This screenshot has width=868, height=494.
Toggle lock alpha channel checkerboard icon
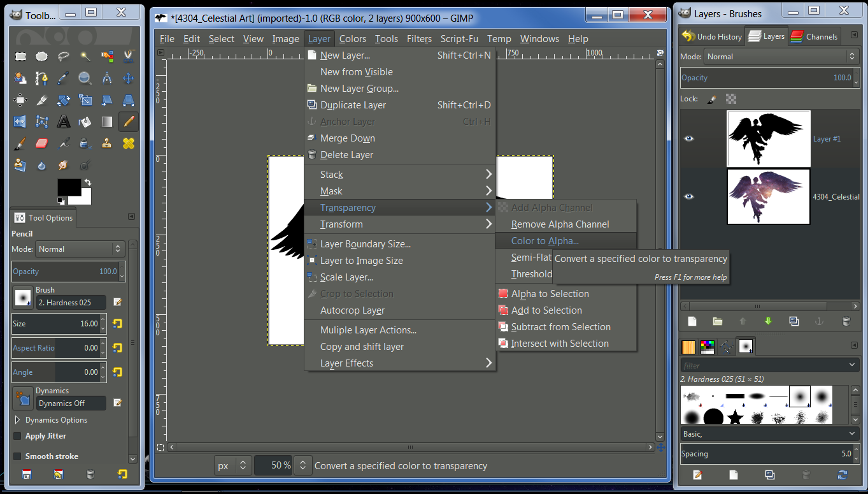[x=731, y=99]
